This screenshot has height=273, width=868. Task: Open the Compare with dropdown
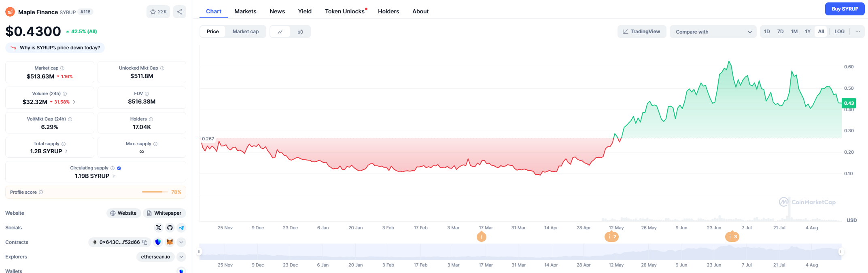713,32
